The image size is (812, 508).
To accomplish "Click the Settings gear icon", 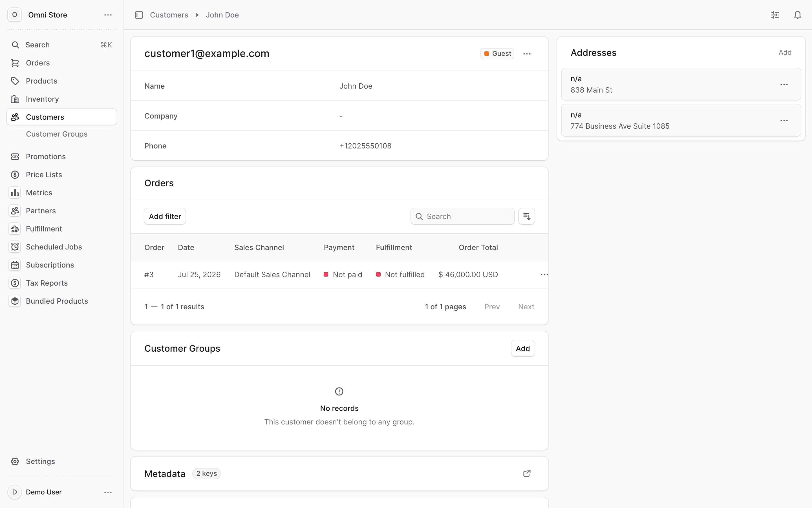I will [15, 461].
